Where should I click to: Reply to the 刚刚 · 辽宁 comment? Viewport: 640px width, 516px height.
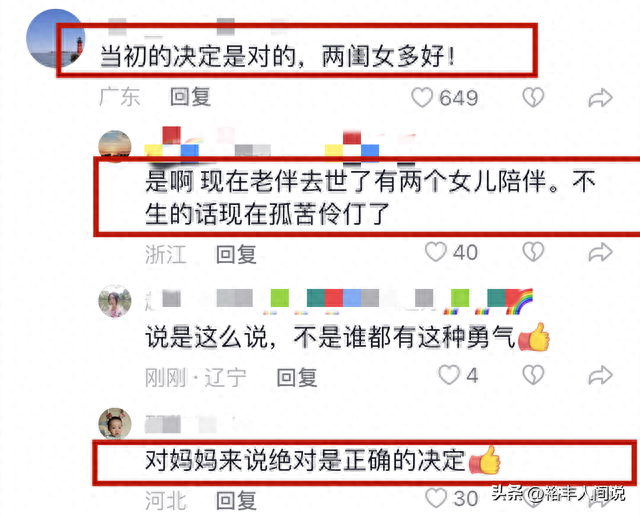click(x=297, y=377)
